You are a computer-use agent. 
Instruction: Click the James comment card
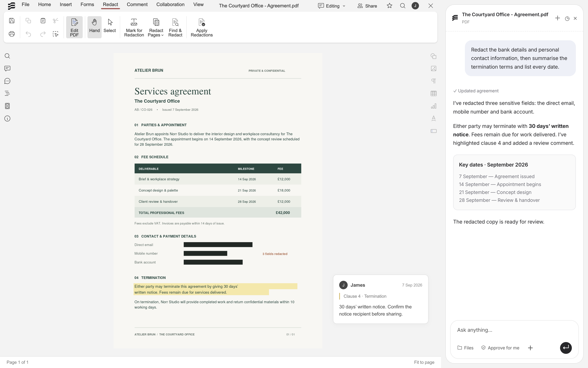click(x=381, y=299)
